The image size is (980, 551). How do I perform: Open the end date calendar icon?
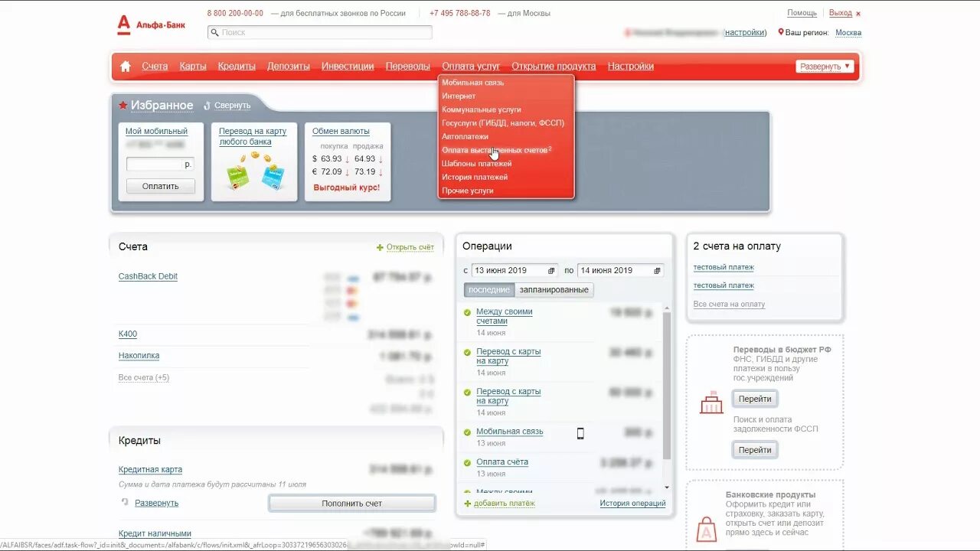click(657, 270)
